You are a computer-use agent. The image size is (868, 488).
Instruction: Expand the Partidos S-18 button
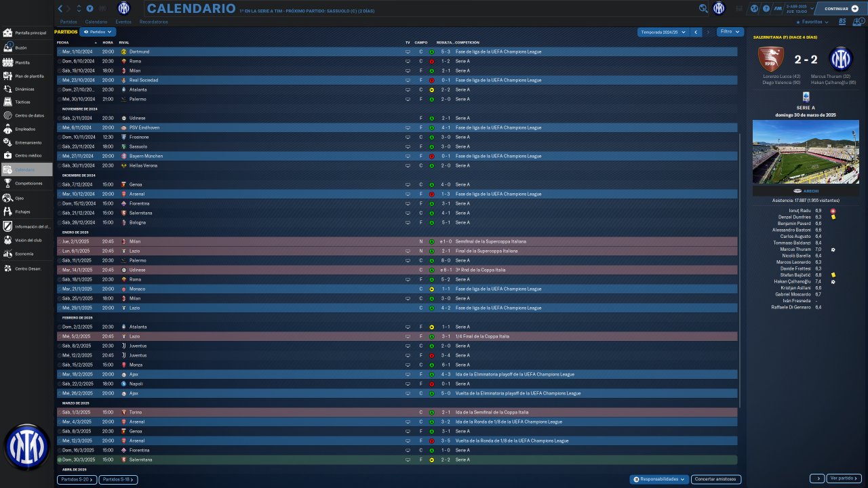click(x=119, y=479)
